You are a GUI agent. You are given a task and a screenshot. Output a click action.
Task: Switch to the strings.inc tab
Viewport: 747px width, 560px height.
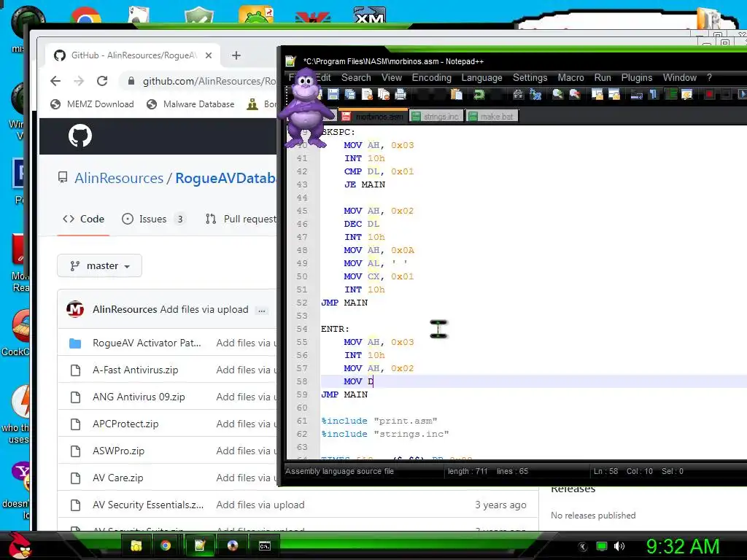(x=436, y=116)
